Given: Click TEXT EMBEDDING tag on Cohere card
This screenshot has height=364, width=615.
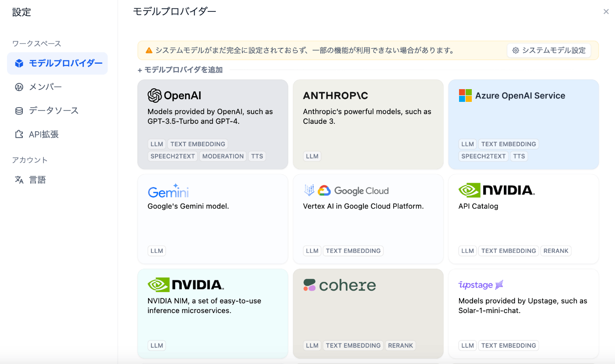Looking at the screenshot, I should 353,346.
